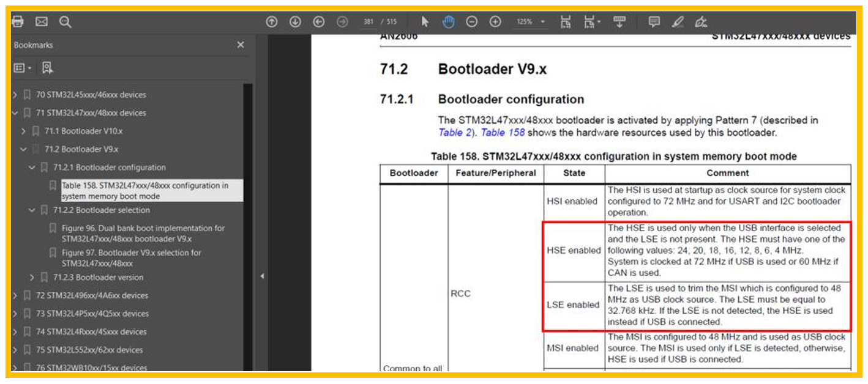Open bookmark 72 STM32L496xx/4A6xx devices
The width and height of the screenshot is (868, 384).
92,296
